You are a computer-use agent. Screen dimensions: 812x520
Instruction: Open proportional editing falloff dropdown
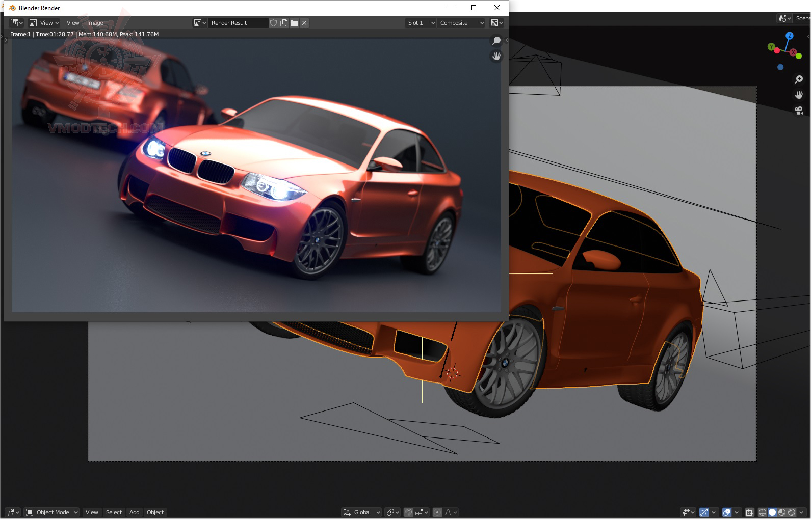(451, 512)
